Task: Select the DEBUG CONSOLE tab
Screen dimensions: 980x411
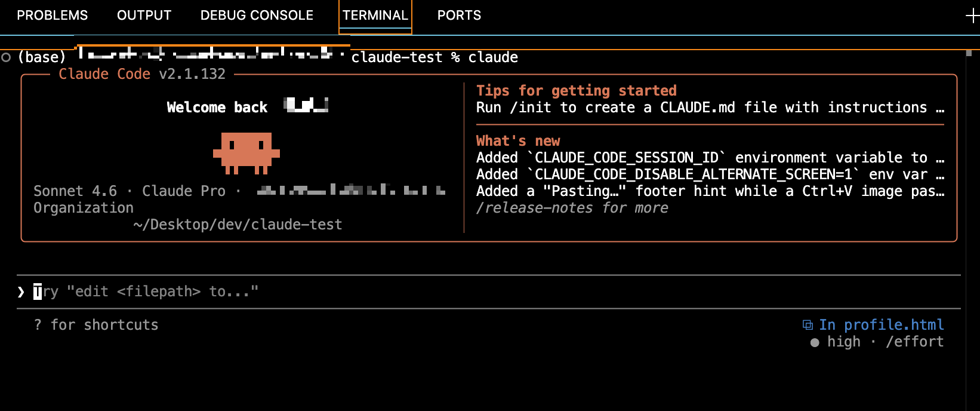Action: pyautogui.click(x=257, y=16)
